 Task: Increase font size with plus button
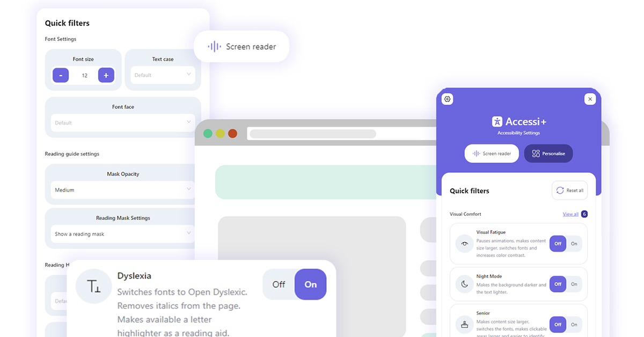pyautogui.click(x=106, y=75)
